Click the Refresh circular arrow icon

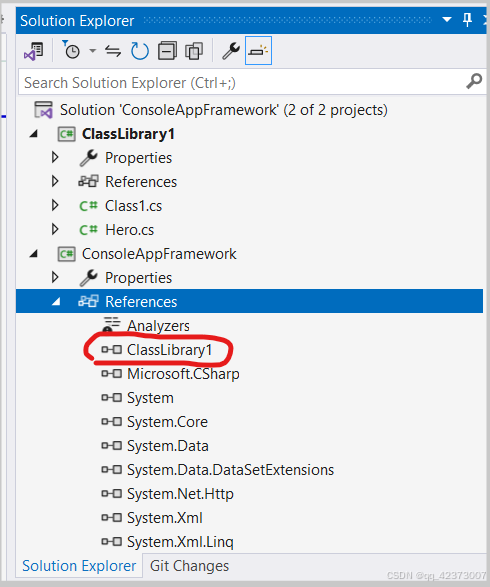pos(140,51)
